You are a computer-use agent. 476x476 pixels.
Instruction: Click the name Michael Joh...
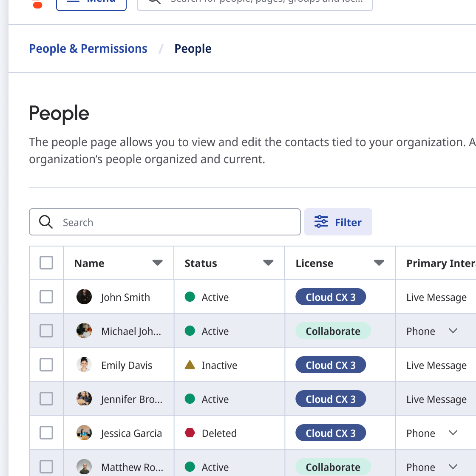pos(131,331)
